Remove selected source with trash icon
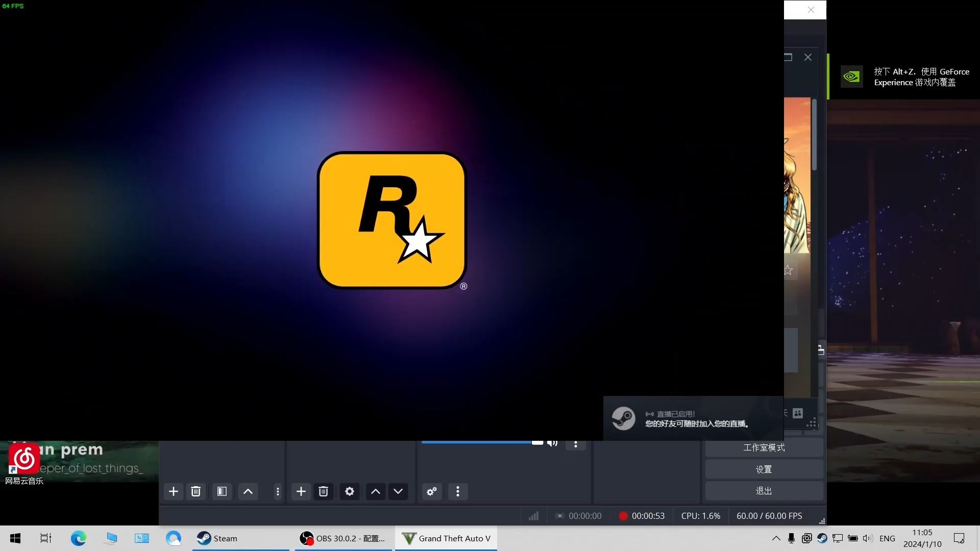 click(x=323, y=491)
